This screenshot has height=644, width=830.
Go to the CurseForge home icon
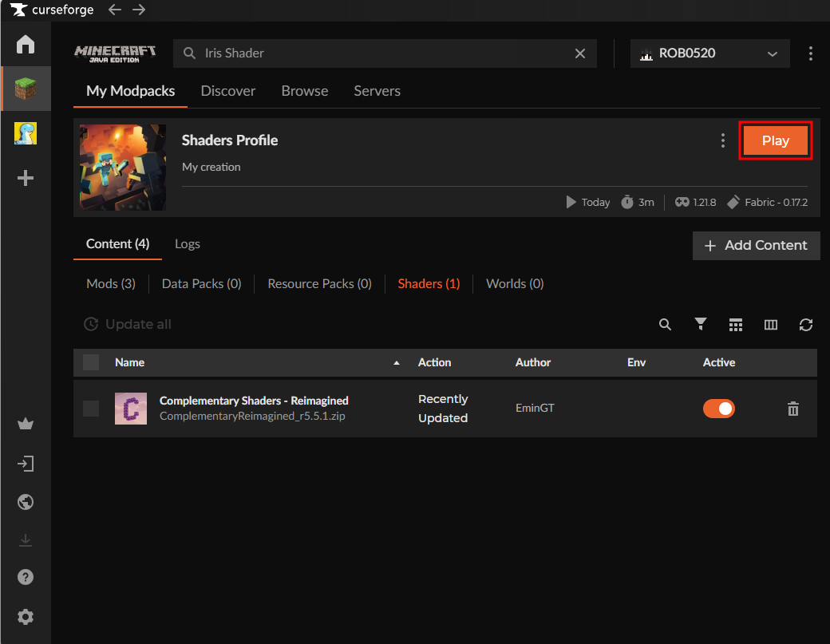(x=26, y=44)
